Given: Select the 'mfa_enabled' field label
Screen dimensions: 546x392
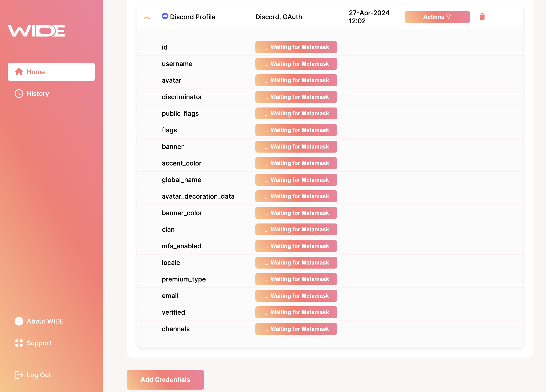Looking at the screenshot, I should [x=182, y=246].
